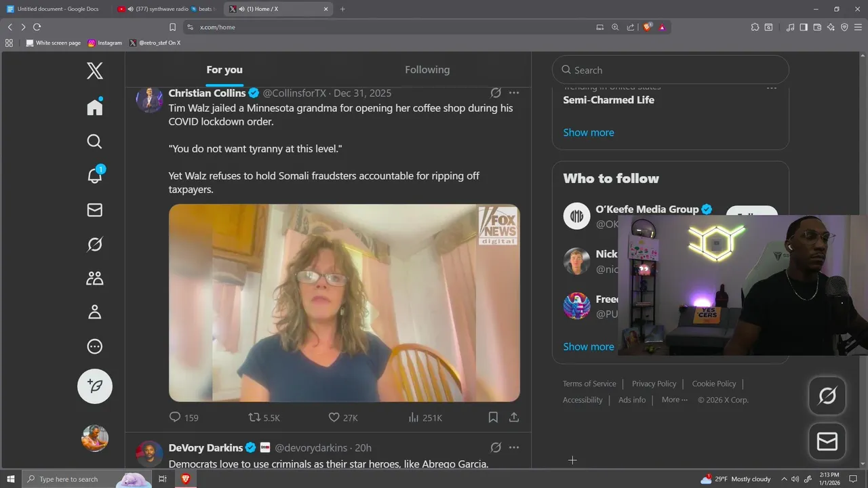The height and width of the screenshot is (488, 868).
Task: Open the Home icon in X sidebar
Action: tap(95, 106)
